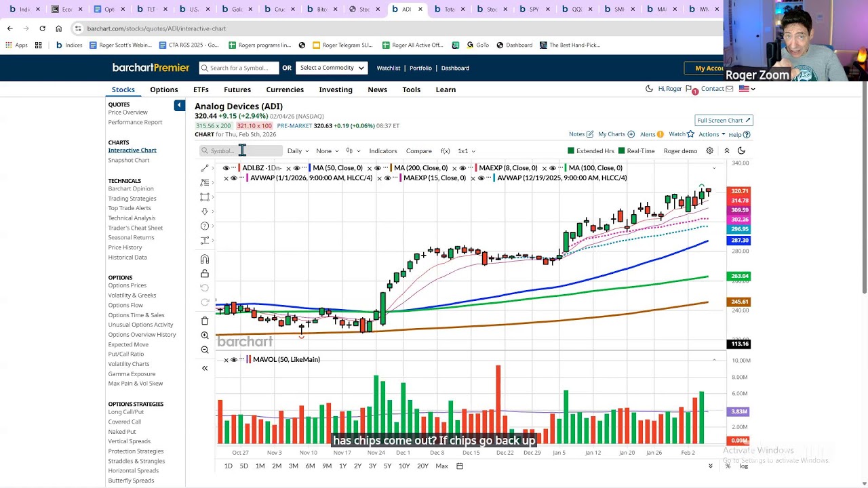Click the chart Symbol search field
This screenshot has width=868, height=488.
(241, 151)
